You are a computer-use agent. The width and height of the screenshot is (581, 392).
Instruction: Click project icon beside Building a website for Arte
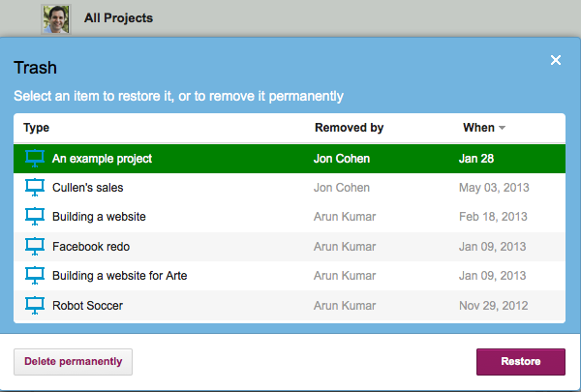pyautogui.click(x=35, y=276)
